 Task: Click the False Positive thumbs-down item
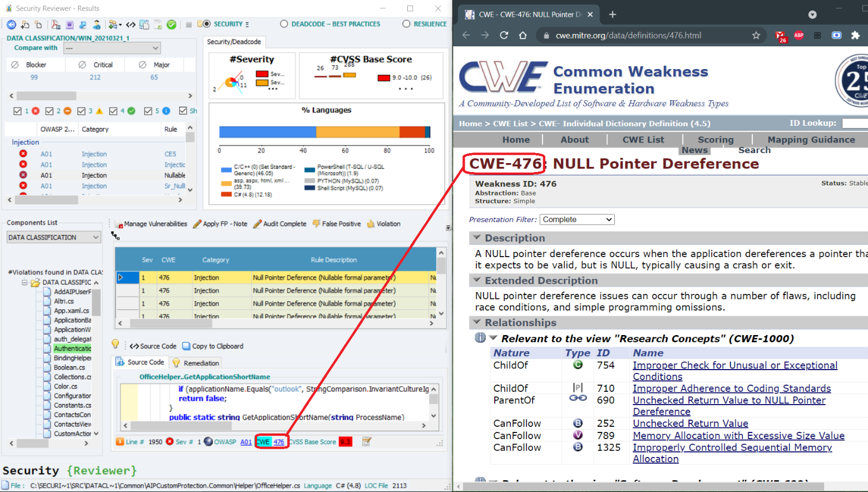(337, 224)
